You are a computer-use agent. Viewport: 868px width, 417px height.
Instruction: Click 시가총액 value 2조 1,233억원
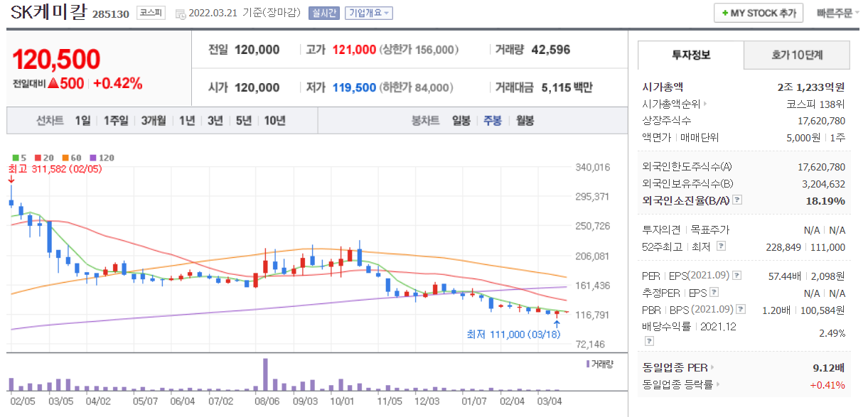[x=811, y=87]
